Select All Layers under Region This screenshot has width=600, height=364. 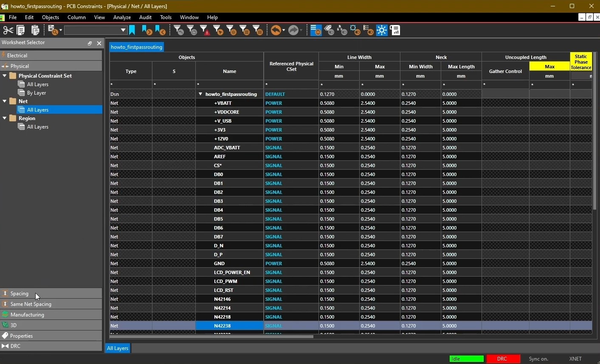[37, 127]
